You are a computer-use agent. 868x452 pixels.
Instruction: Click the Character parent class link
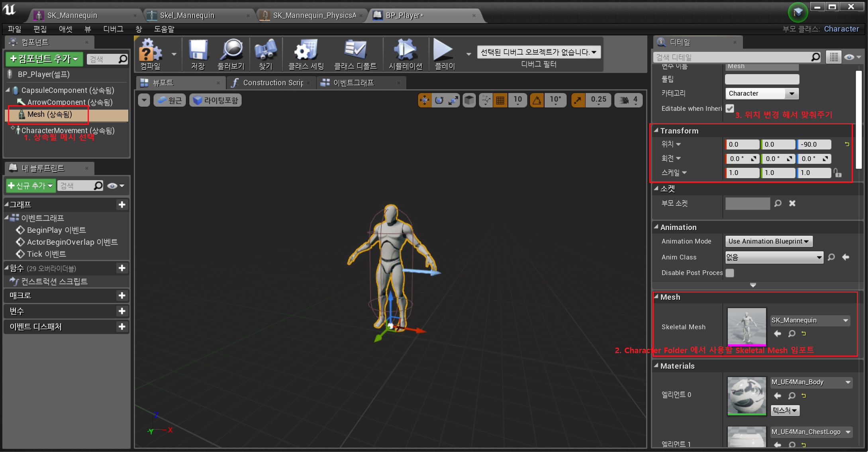(841, 29)
